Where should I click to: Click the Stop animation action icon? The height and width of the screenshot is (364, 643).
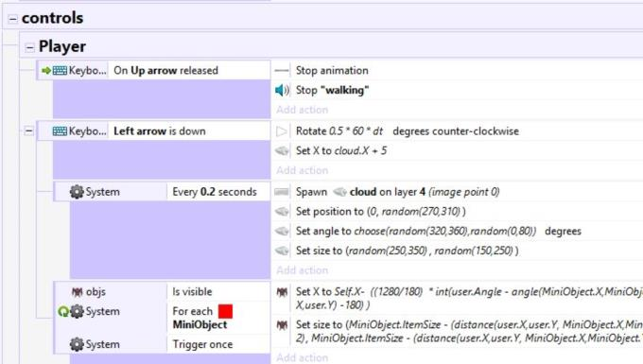282,71
